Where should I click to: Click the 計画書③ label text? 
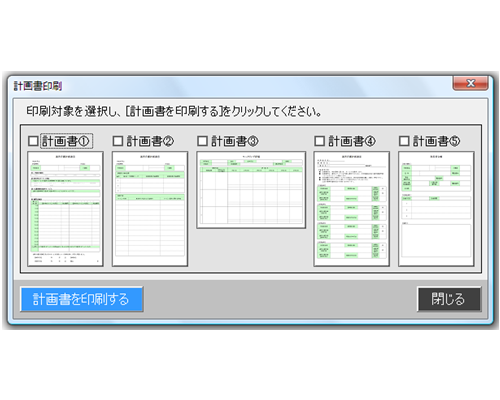235,141
